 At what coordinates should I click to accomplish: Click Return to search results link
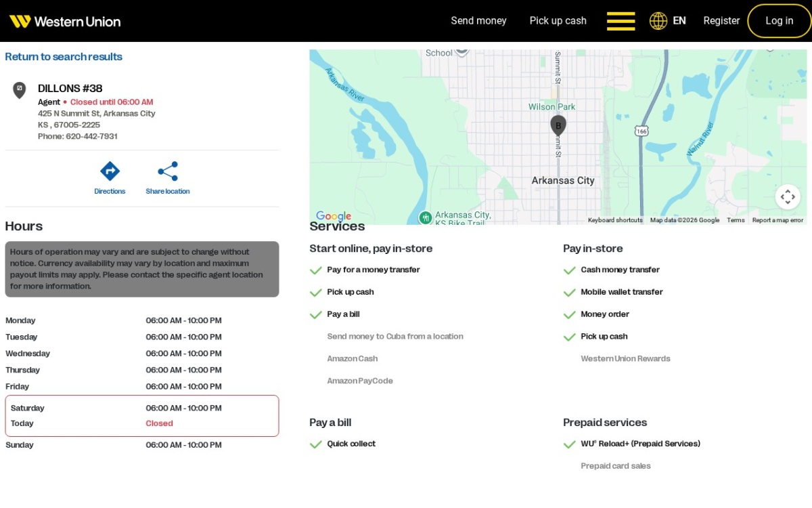pyautogui.click(x=64, y=57)
